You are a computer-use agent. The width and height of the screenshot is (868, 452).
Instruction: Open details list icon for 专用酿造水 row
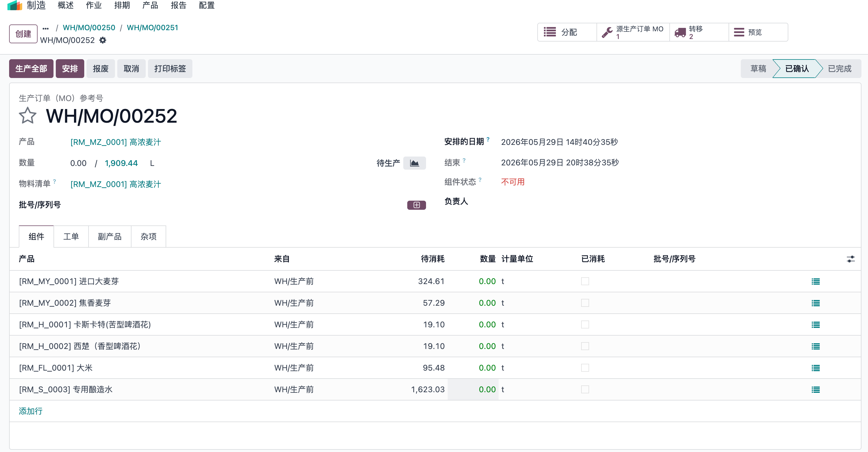click(815, 390)
